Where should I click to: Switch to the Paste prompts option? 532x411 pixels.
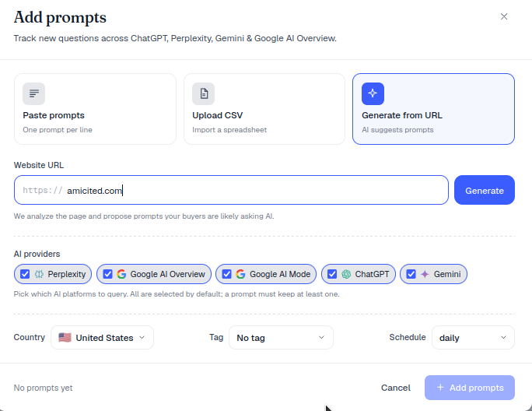point(95,109)
